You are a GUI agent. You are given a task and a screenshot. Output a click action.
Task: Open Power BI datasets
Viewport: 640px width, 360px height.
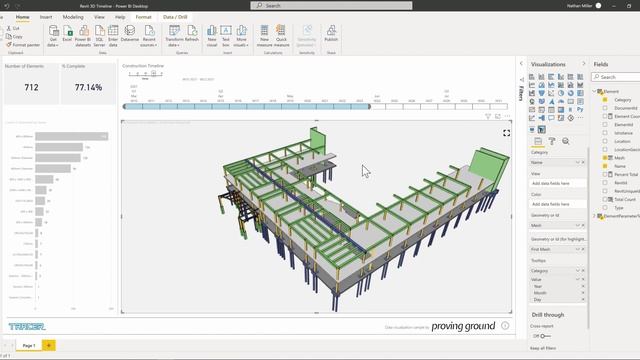[83, 36]
